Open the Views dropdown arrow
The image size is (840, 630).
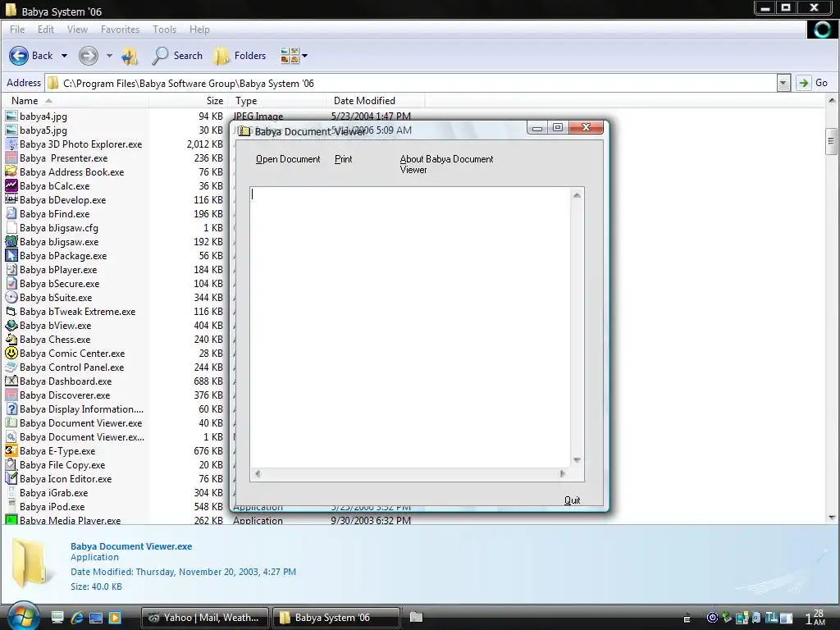(305, 56)
